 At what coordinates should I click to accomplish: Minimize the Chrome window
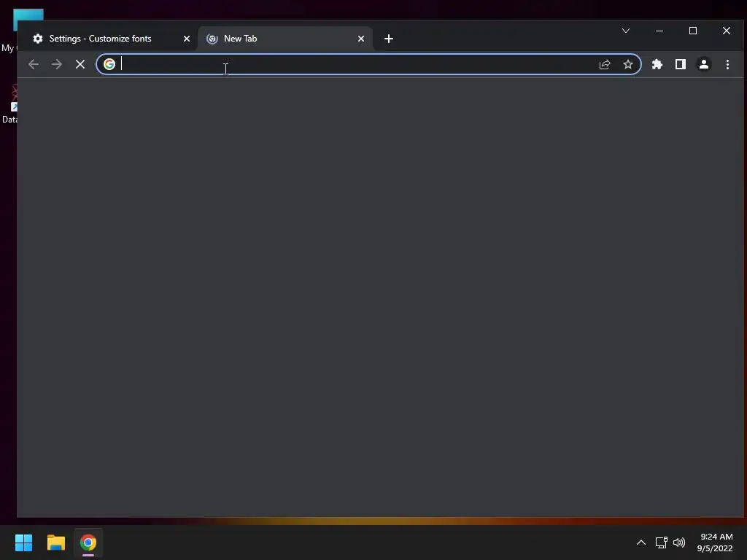(659, 31)
